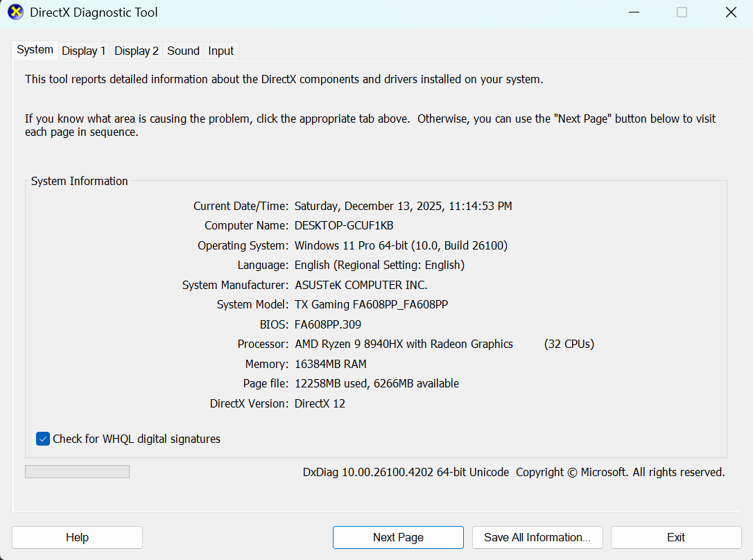The height and width of the screenshot is (560, 753).
Task: Click the Help button
Action: tap(78, 537)
